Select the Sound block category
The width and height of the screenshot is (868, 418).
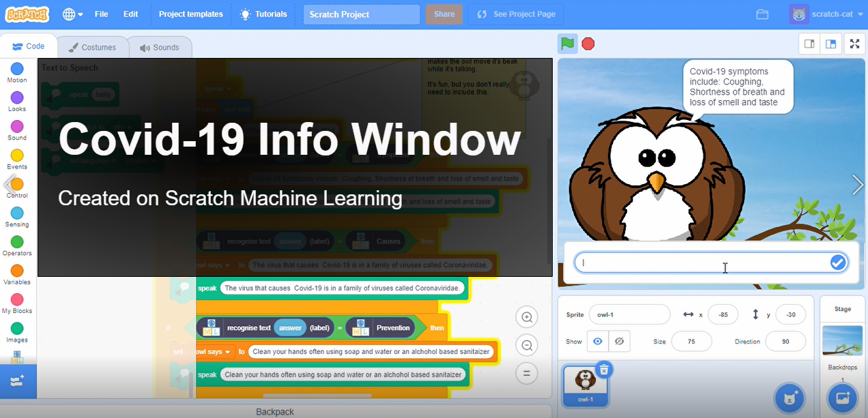tap(17, 130)
